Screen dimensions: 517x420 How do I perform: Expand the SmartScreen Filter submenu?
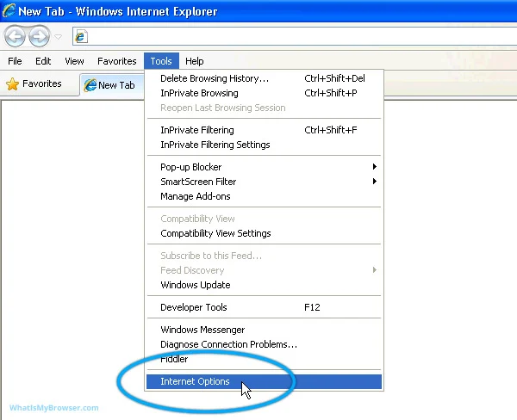(265, 182)
